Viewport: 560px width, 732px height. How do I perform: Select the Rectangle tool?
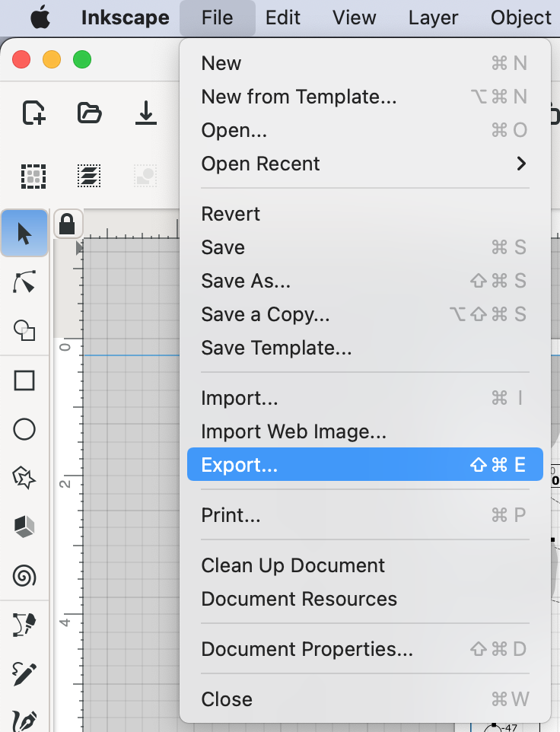point(24,380)
